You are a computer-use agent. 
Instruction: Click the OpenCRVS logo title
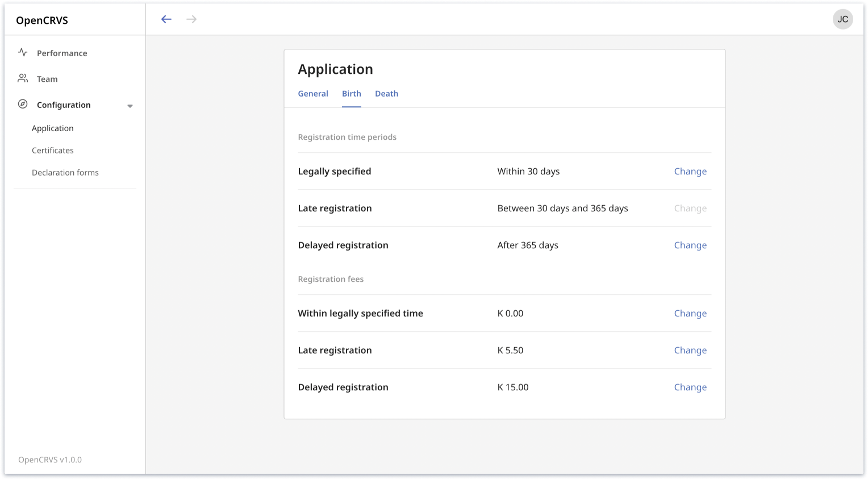(x=42, y=20)
